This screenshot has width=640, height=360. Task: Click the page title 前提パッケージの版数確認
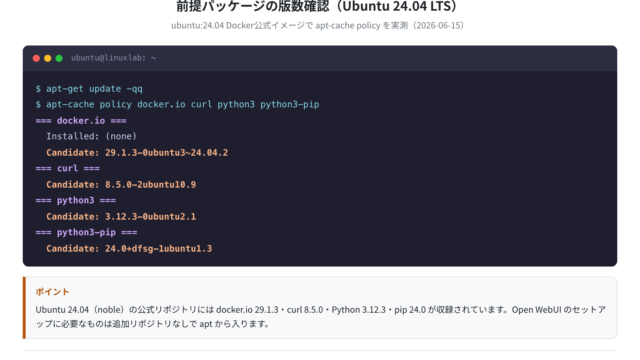point(317,6)
